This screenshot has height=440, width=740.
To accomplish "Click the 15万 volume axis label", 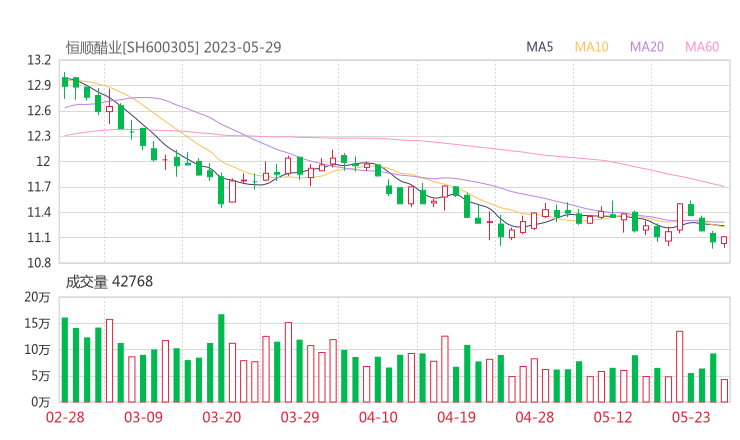I will coord(37,323).
